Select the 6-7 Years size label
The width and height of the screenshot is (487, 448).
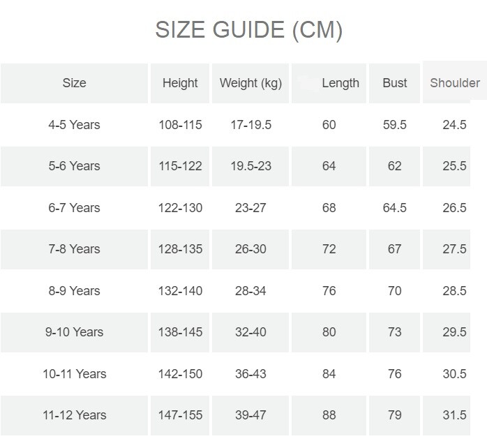pos(74,208)
